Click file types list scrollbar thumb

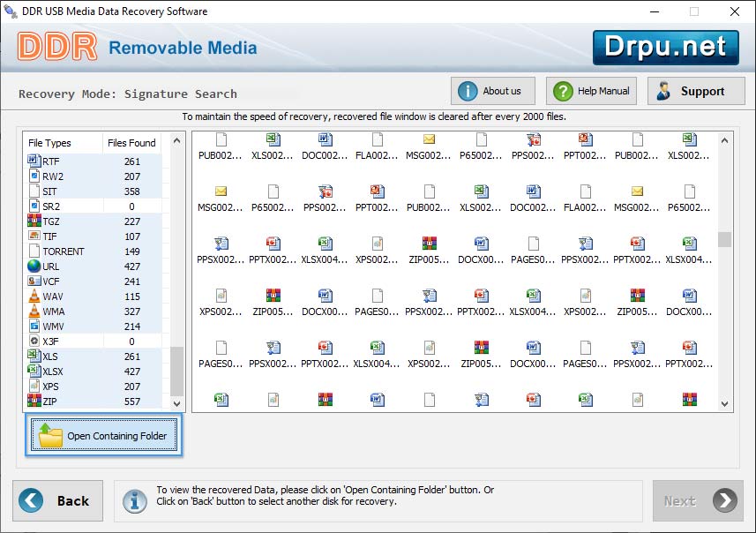point(177,371)
